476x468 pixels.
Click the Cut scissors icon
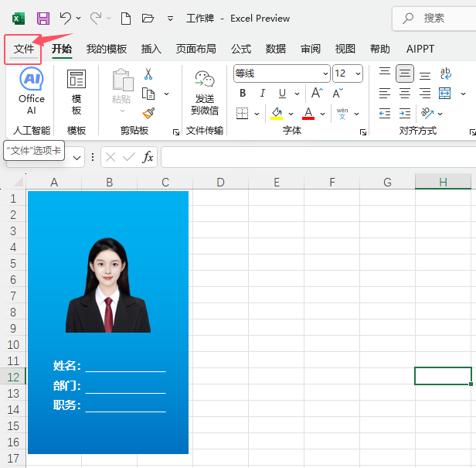[x=148, y=73]
